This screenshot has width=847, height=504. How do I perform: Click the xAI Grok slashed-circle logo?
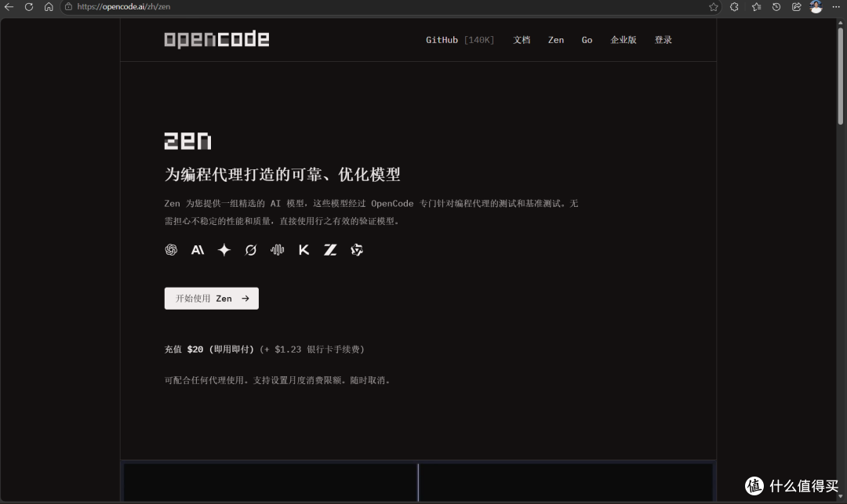[251, 250]
